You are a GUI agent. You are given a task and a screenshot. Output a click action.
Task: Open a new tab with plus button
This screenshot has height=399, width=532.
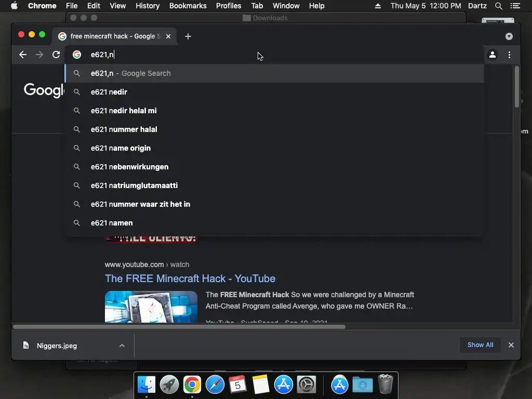coord(188,36)
